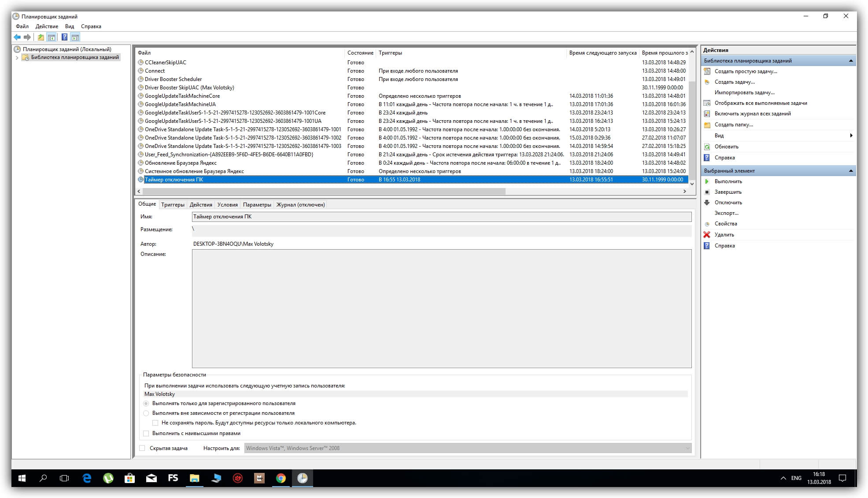Image resolution: width=868 pixels, height=498 pixels.
Task: Click the Обновить refresh icon
Action: coord(707,147)
